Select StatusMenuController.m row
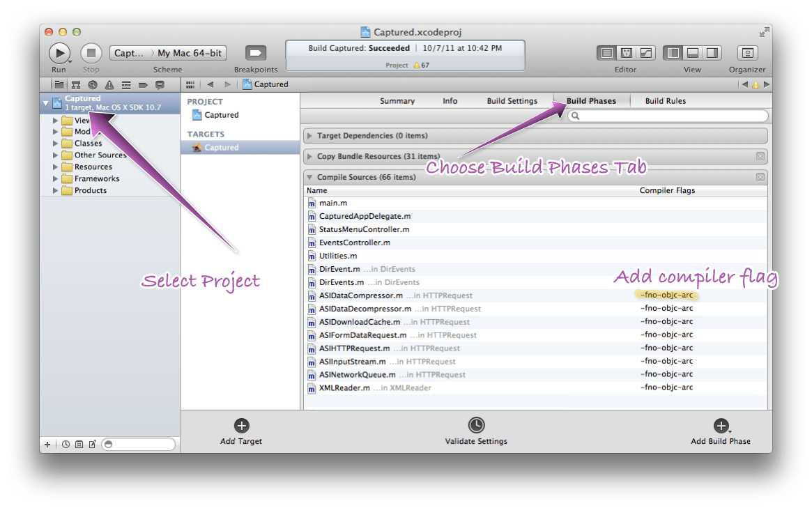Screen dimensions: 812x508 pyautogui.click(x=535, y=229)
